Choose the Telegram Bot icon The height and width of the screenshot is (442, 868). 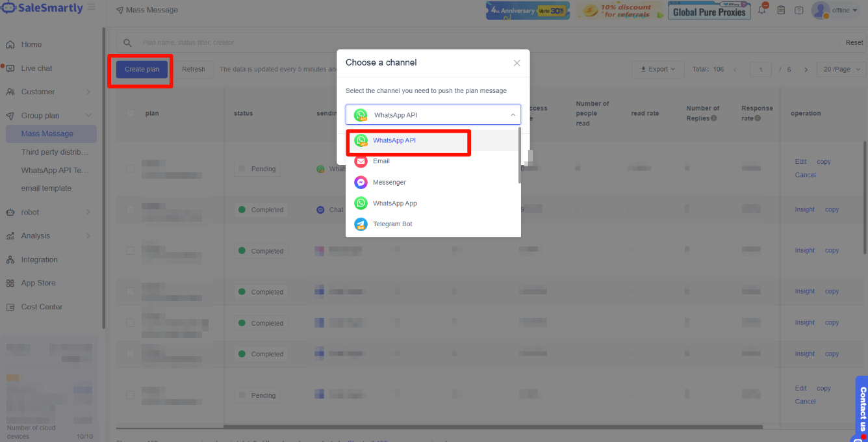pyautogui.click(x=361, y=224)
